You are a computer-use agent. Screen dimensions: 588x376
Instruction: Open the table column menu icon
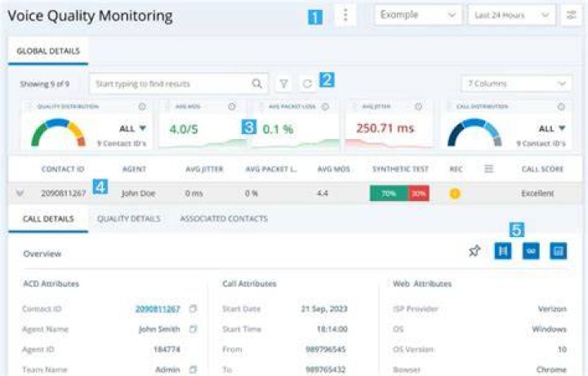(x=488, y=169)
